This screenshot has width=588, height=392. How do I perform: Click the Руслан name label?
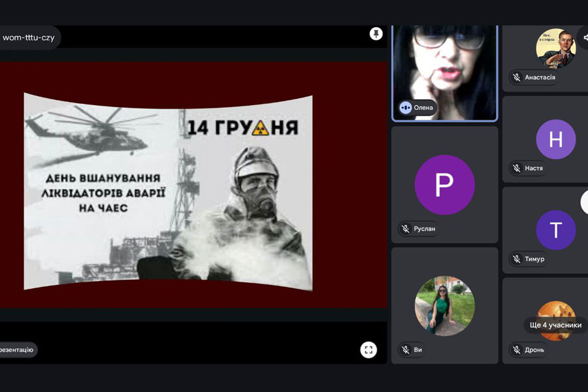point(424,229)
